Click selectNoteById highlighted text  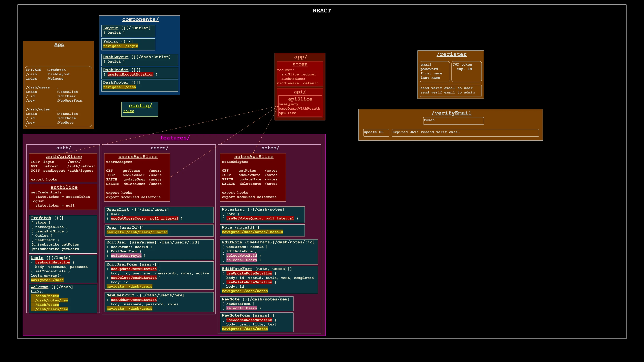(242, 256)
